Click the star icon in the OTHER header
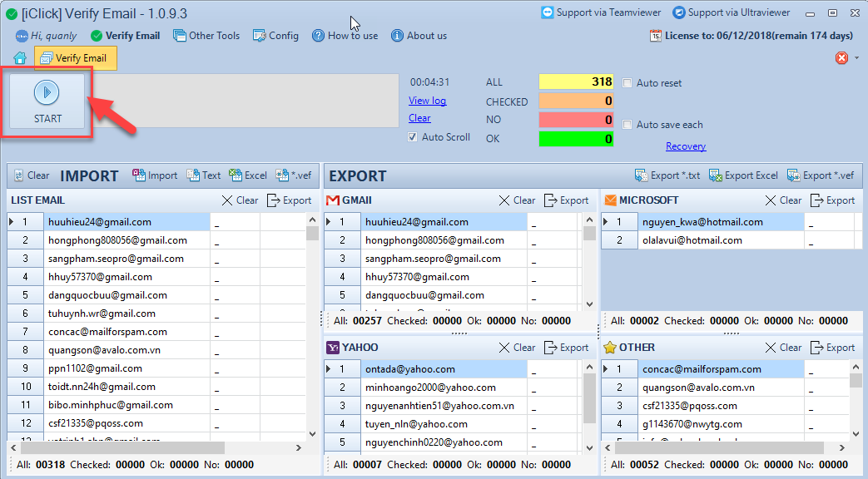The height and width of the screenshot is (479, 868). point(610,348)
